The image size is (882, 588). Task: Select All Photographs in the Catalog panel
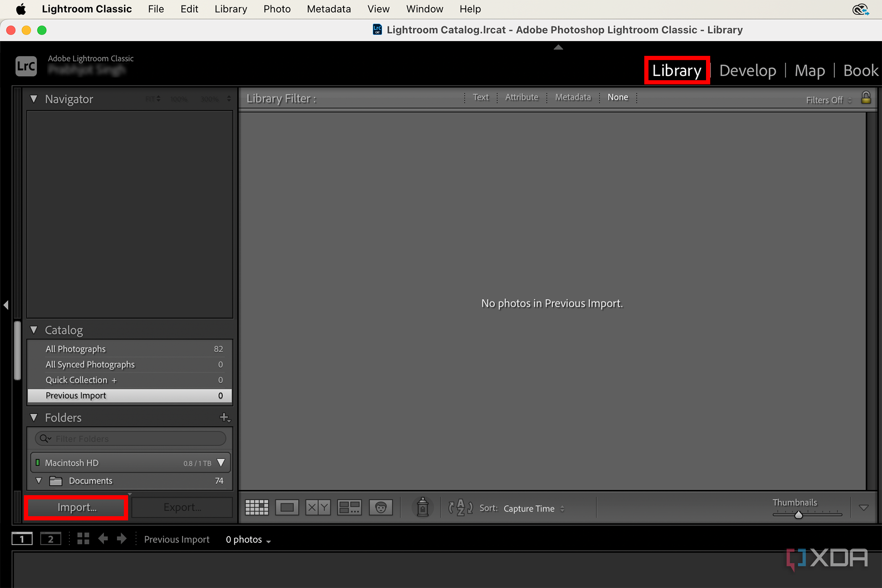tap(76, 349)
